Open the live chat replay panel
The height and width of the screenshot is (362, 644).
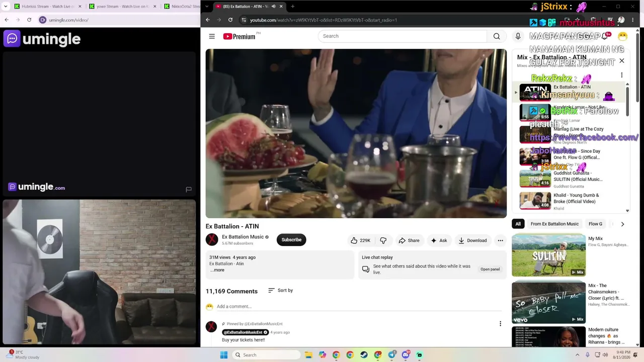pyautogui.click(x=490, y=269)
